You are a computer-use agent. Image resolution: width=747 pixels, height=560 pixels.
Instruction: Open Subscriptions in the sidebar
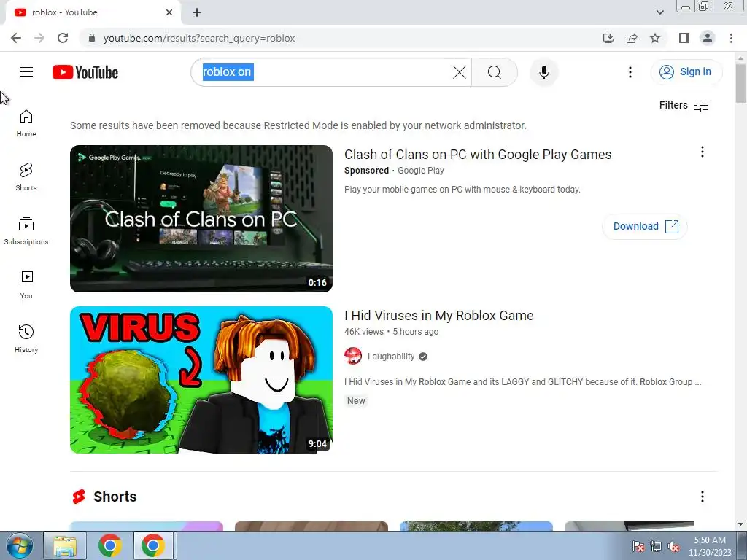tap(26, 231)
